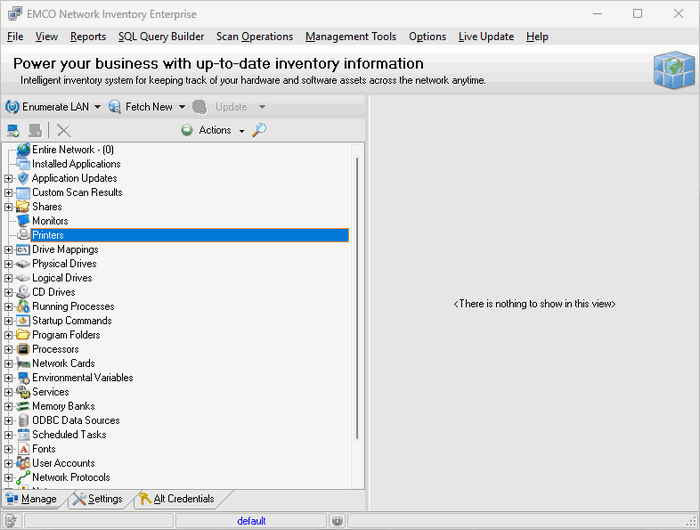The height and width of the screenshot is (530, 700).
Task: Switch to the Alt Credentials tab
Action: tap(177, 499)
